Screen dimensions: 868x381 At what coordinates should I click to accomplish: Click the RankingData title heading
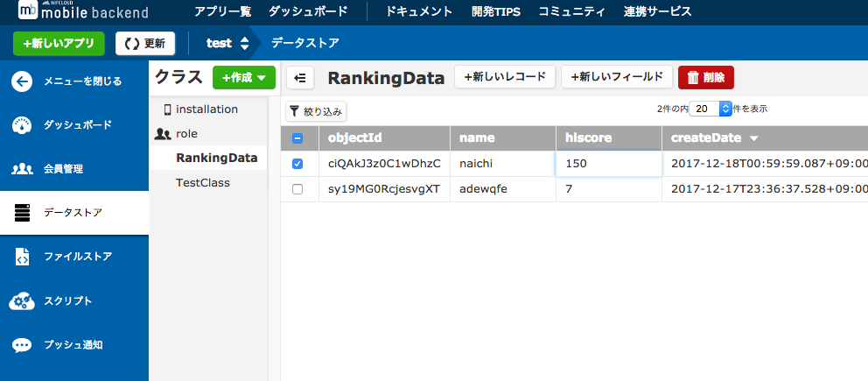point(386,79)
